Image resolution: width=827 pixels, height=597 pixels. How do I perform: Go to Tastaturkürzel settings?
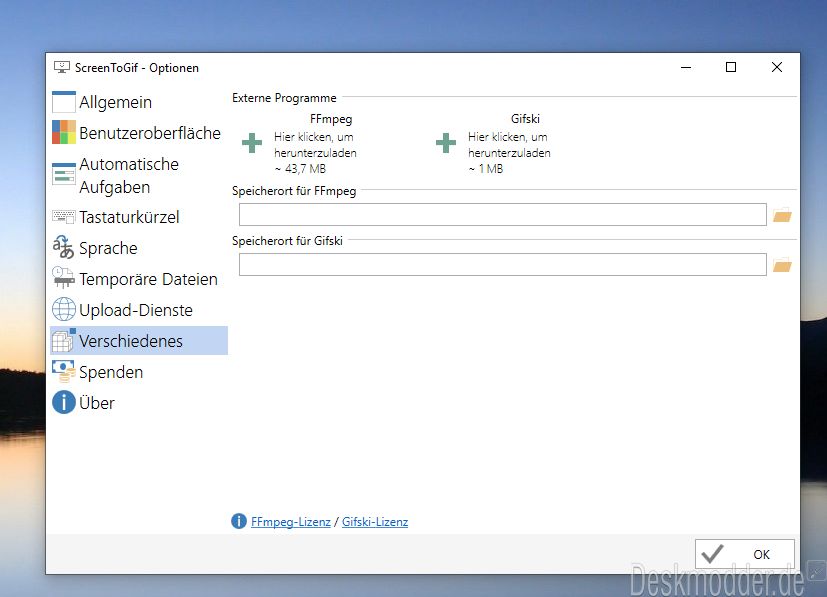click(129, 217)
